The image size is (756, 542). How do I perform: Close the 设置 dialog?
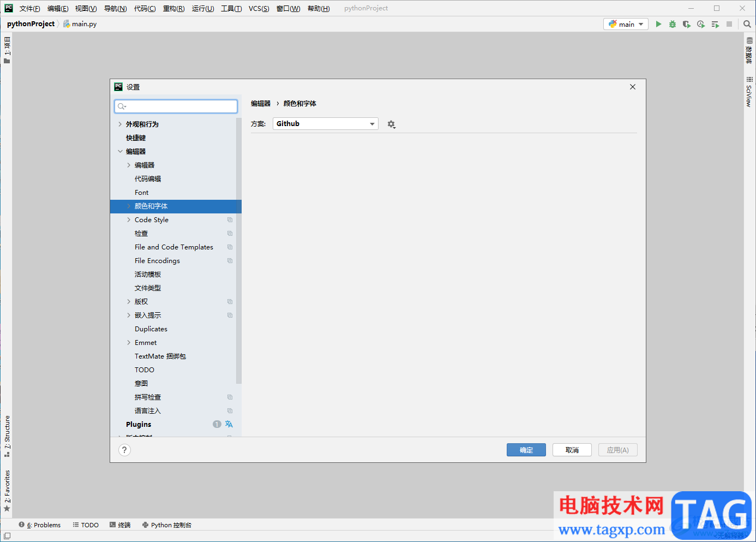click(633, 87)
